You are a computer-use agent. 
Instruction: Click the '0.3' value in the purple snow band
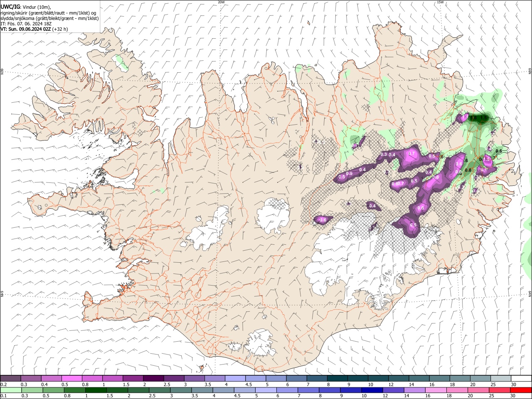[384, 155]
